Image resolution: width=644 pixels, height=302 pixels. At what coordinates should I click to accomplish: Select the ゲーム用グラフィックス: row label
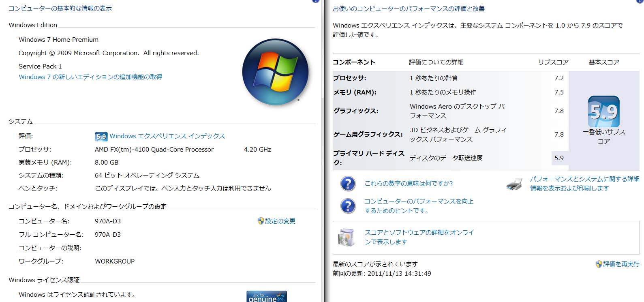click(x=368, y=134)
